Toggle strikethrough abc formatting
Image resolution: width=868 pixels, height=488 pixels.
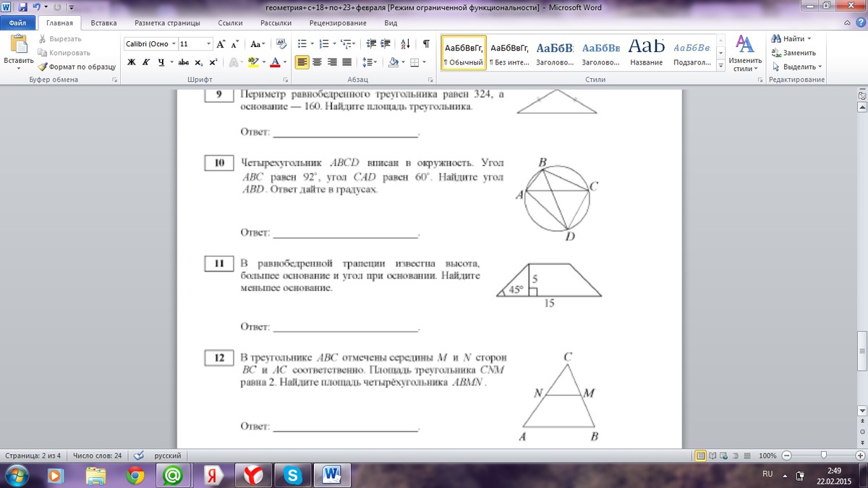tap(184, 62)
